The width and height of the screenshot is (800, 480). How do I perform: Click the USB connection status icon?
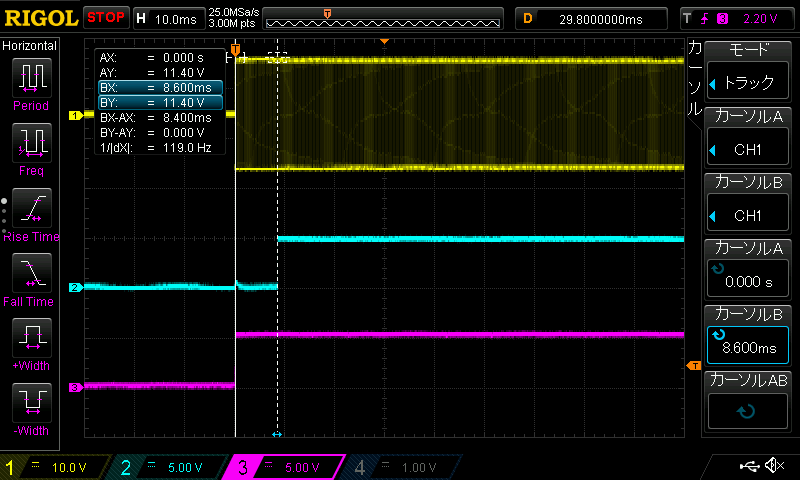point(749,465)
